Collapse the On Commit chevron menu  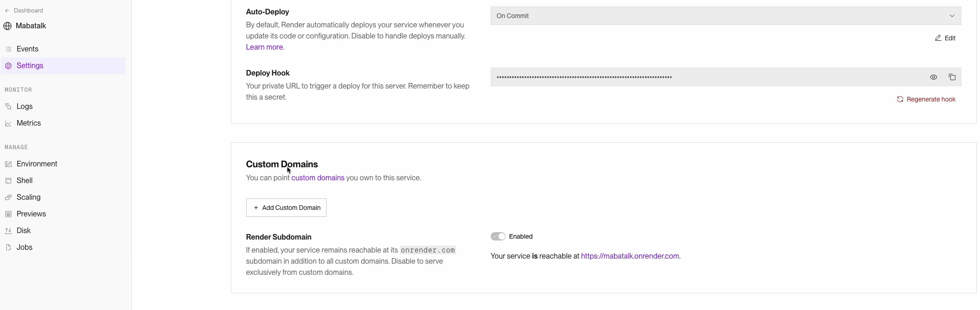[x=952, y=15]
